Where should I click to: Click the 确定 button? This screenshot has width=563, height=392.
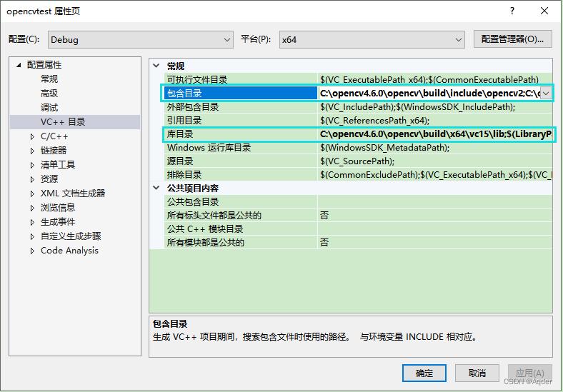point(424,373)
